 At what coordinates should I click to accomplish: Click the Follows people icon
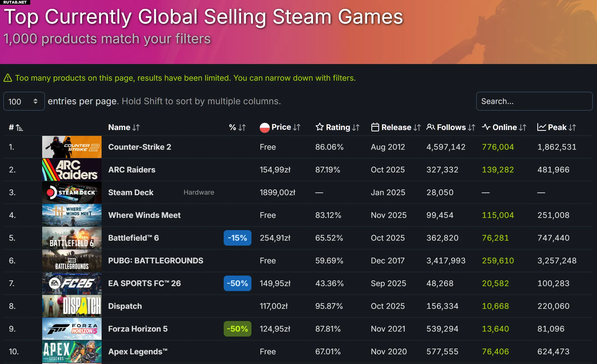pyautogui.click(x=430, y=127)
